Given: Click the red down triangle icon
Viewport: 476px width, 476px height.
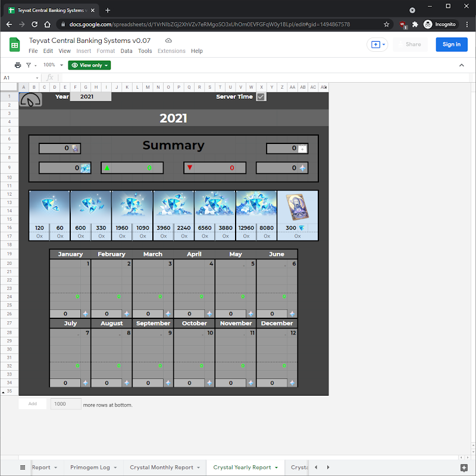Looking at the screenshot, I should pyautogui.click(x=190, y=168).
